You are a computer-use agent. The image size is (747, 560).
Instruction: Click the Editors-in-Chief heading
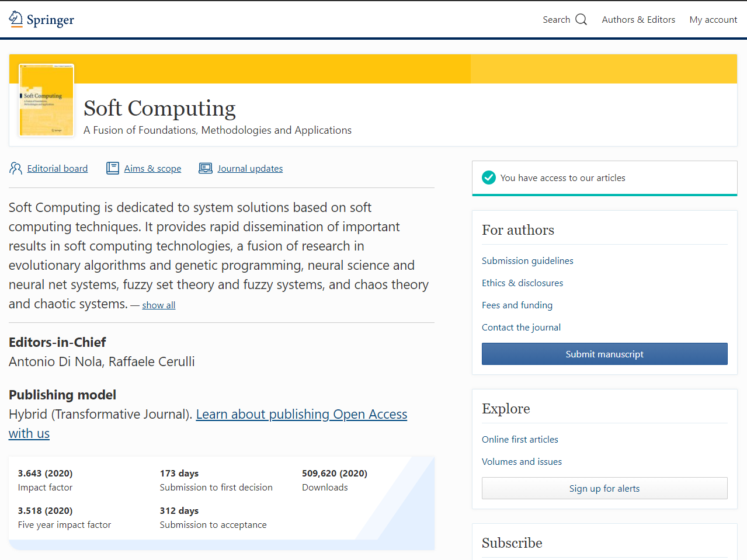tap(57, 343)
